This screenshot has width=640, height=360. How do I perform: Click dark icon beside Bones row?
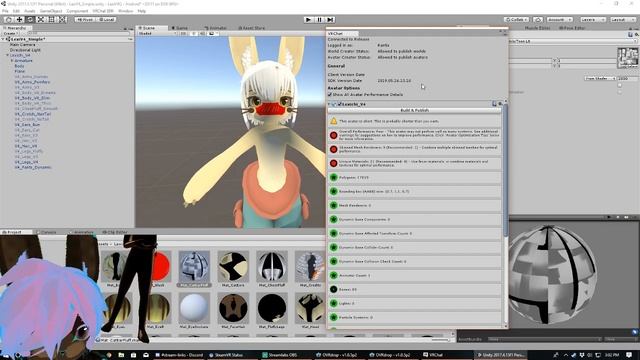click(x=333, y=289)
